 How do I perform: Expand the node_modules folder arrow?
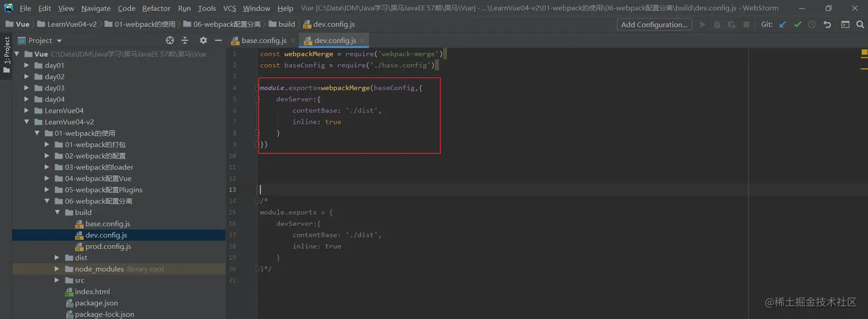[x=57, y=269]
